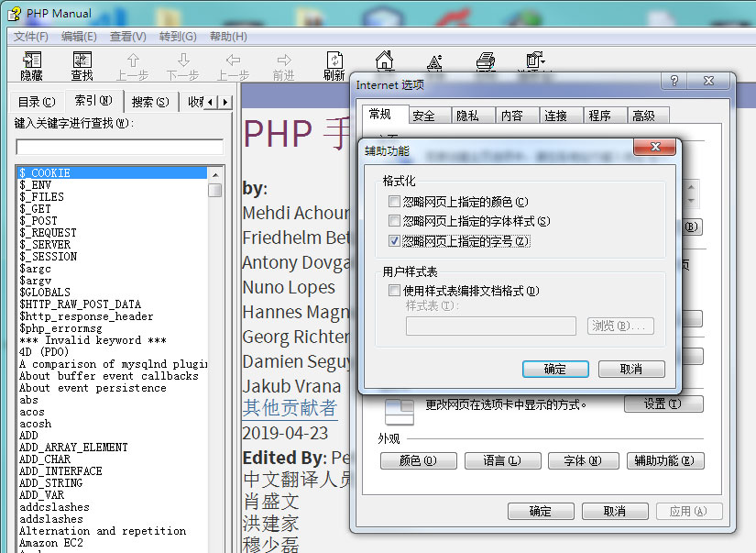
Task: Switch to the 目录(C) tab
Action: coord(37,102)
